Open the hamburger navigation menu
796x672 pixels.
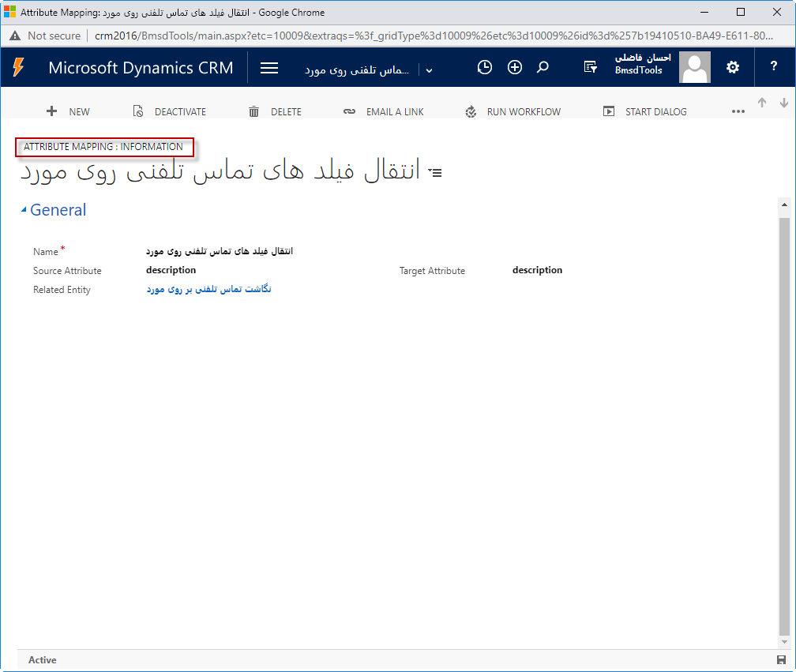[269, 68]
